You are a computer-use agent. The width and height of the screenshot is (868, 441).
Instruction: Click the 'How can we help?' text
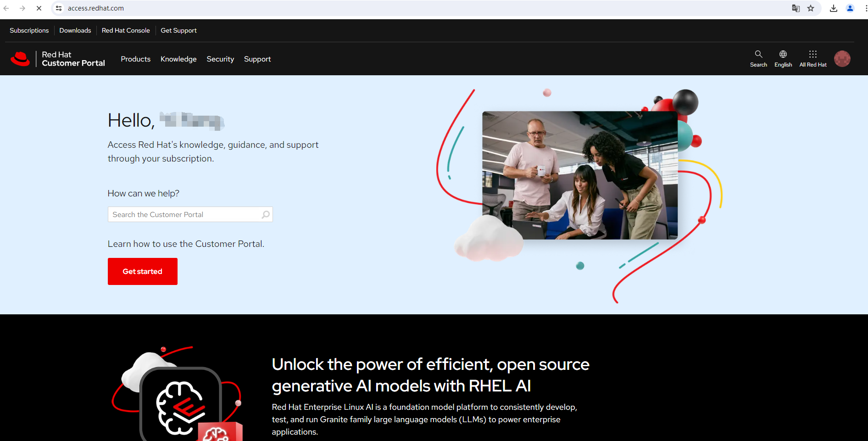tap(144, 193)
